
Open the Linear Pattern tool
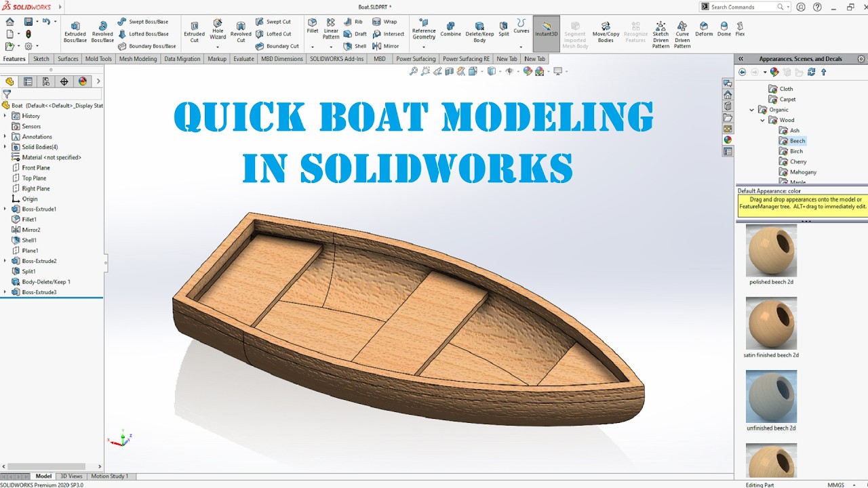coord(331,29)
